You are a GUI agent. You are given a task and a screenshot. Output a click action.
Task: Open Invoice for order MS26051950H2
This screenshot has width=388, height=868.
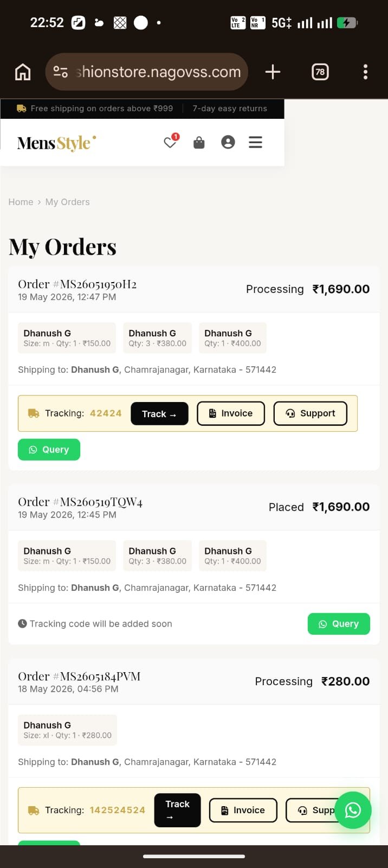pyautogui.click(x=231, y=413)
